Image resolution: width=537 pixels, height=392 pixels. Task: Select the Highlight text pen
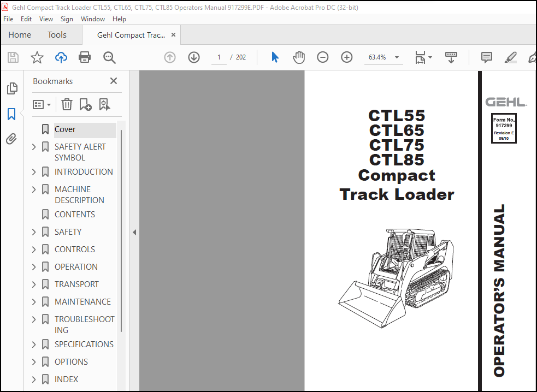[511, 57]
